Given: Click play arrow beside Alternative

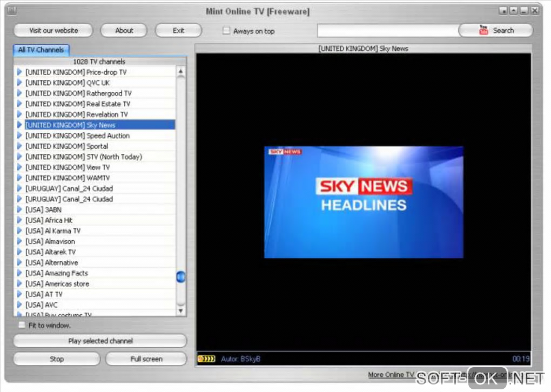Looking at the screenshot, I should point(19,262).
